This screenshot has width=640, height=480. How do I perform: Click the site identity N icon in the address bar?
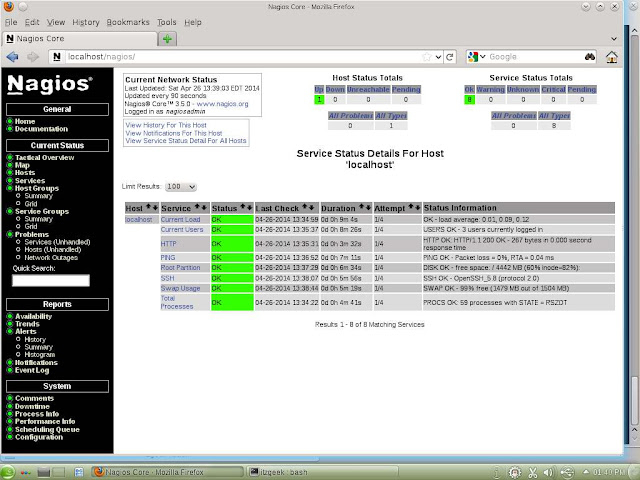point(57,57)
